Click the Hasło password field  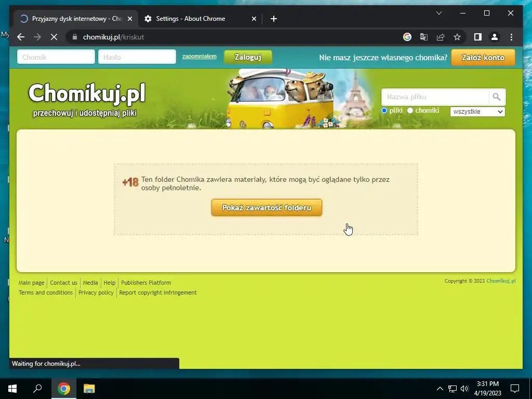(x=137, y=57)
